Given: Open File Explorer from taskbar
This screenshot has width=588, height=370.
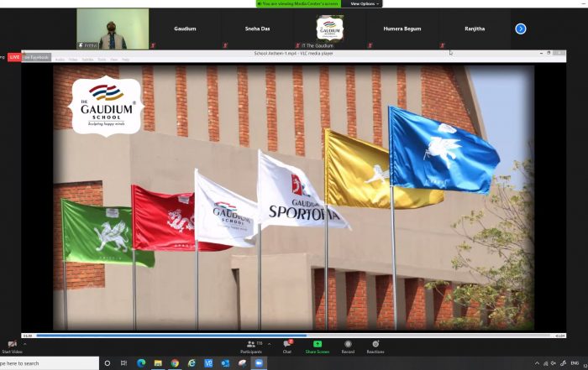Looking at the screenshot, I should (158, 363).
